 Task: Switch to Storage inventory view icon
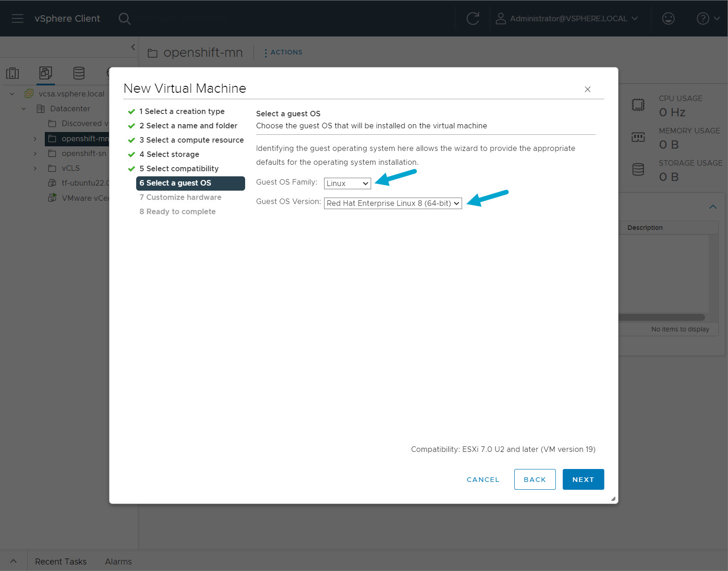(79, 73)
